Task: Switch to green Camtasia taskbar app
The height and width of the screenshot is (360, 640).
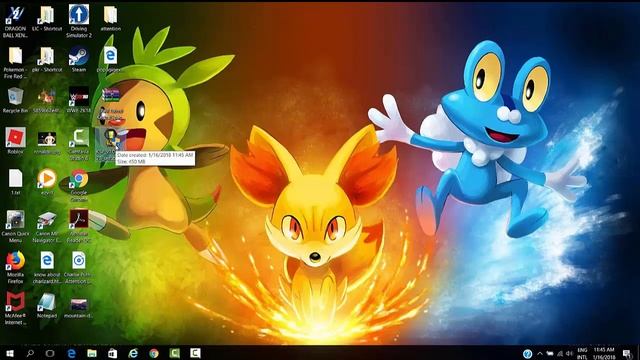Action: tap(175, 353)
